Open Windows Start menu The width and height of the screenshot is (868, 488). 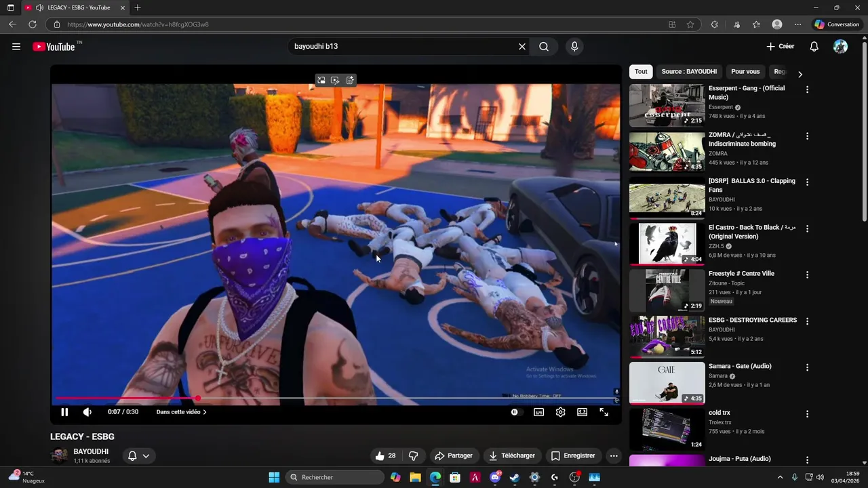274,477
